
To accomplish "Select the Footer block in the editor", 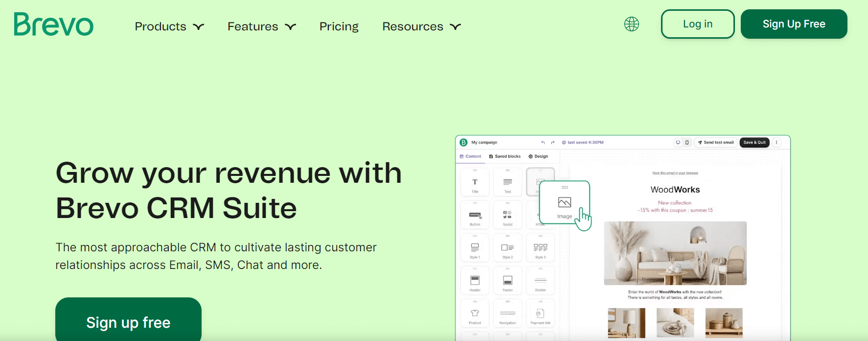I will [x=507, y=281].
